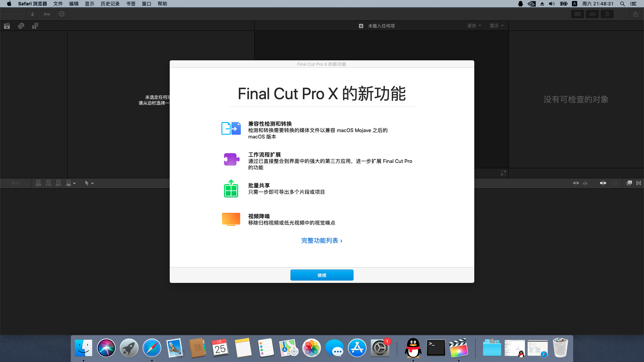The width and height of the screenshot is (644, 362).
Task: Open the 文件 menu
Action: tap(58, 4)
